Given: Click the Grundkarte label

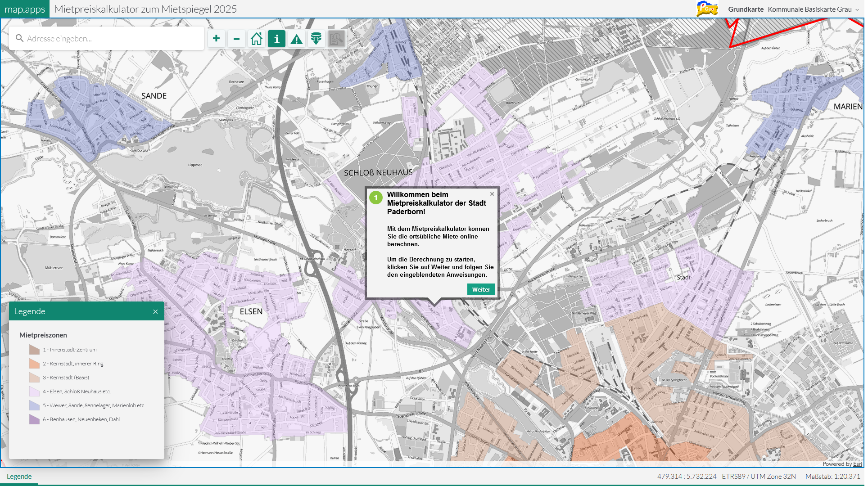Looking at the screenshot, I should [746, 9].
